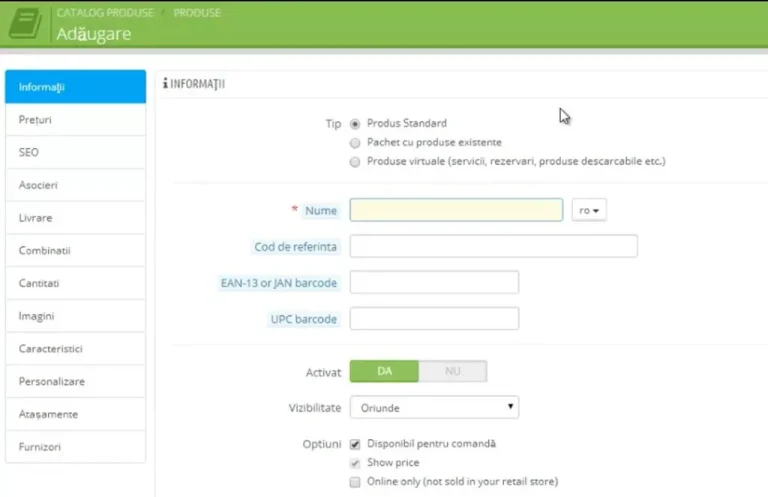Uncheck Disponibil pentru comandă checkbox
The height and width of the screenshot is (497, 768).
click(355, 444)
